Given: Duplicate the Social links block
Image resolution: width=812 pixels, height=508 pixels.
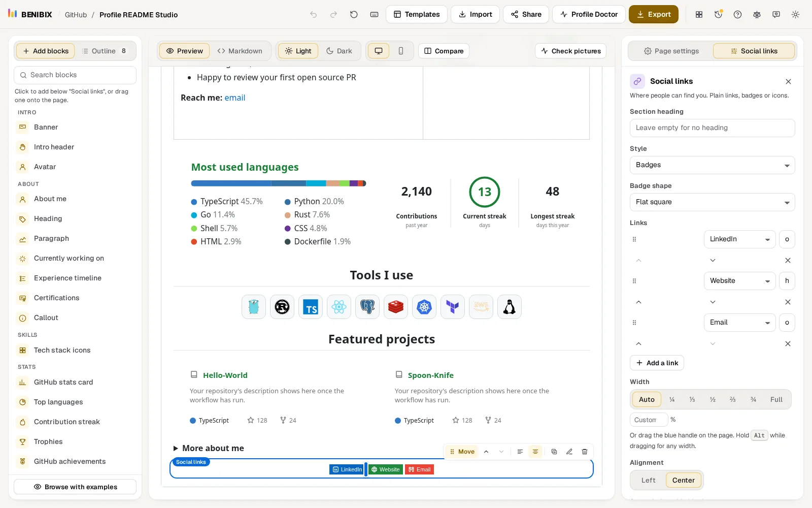Looking at the screenshot, I should coord(554,452).
